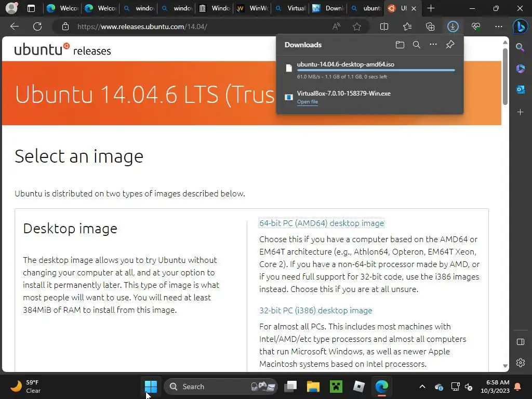The image size is (532, 399).
Task: Open clock and date 6:58 AM
Action: click(495, 387)
